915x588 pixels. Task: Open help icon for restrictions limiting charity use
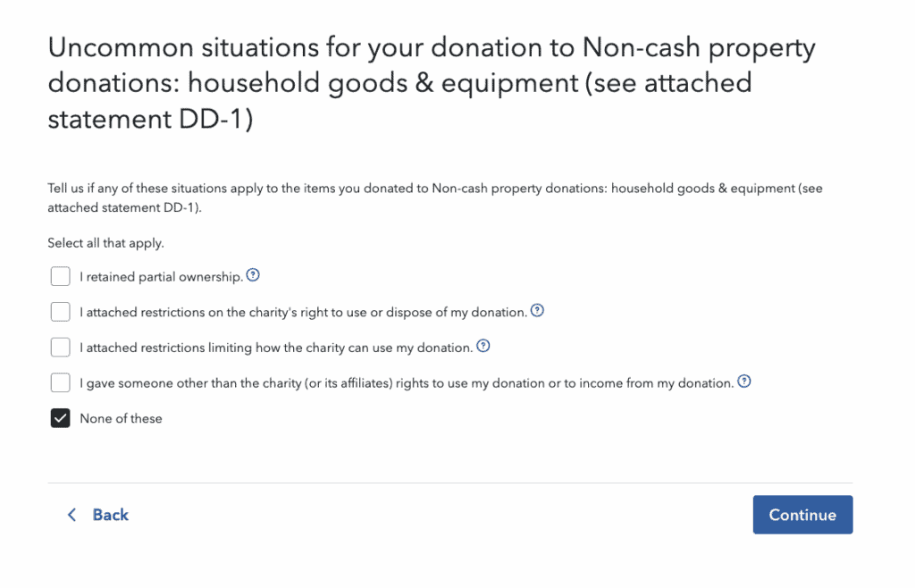[x=483, y=347]
